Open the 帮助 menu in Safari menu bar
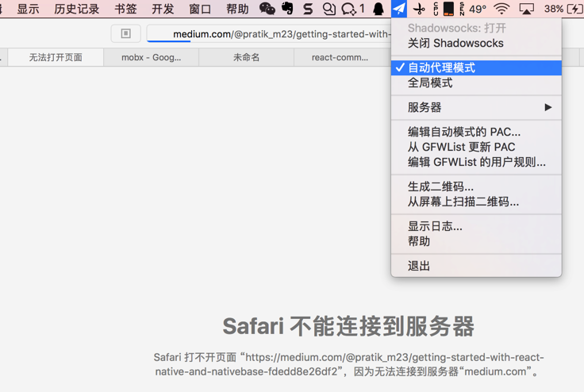584x392 pixels. point(237,9)
